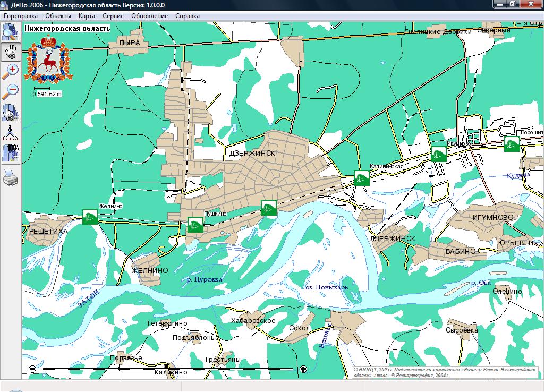Screen dimensions: 544x392
Task: Click the zoom out magnifier tool
Action: [x=11, y=91]
